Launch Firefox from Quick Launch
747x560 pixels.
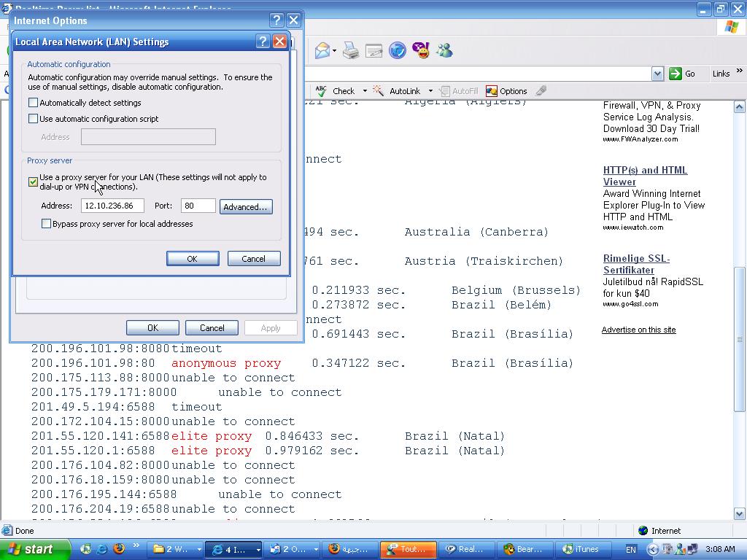coord(119,549)
